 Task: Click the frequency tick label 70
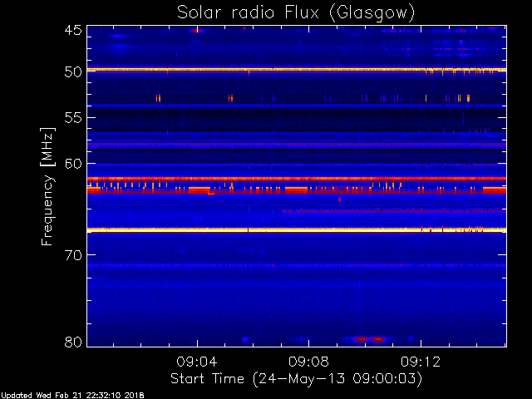pos(73,255)
